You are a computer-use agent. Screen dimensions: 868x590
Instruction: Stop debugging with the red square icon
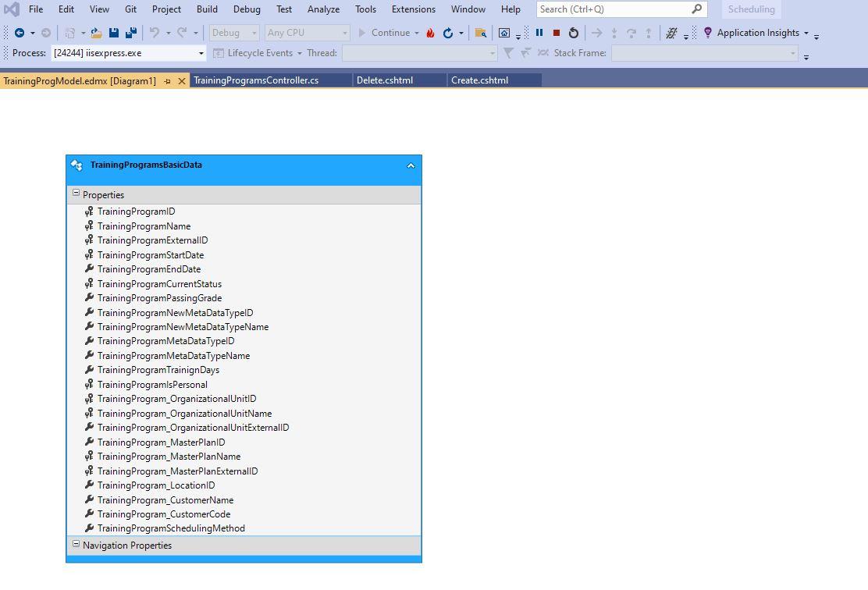[556, 33]
